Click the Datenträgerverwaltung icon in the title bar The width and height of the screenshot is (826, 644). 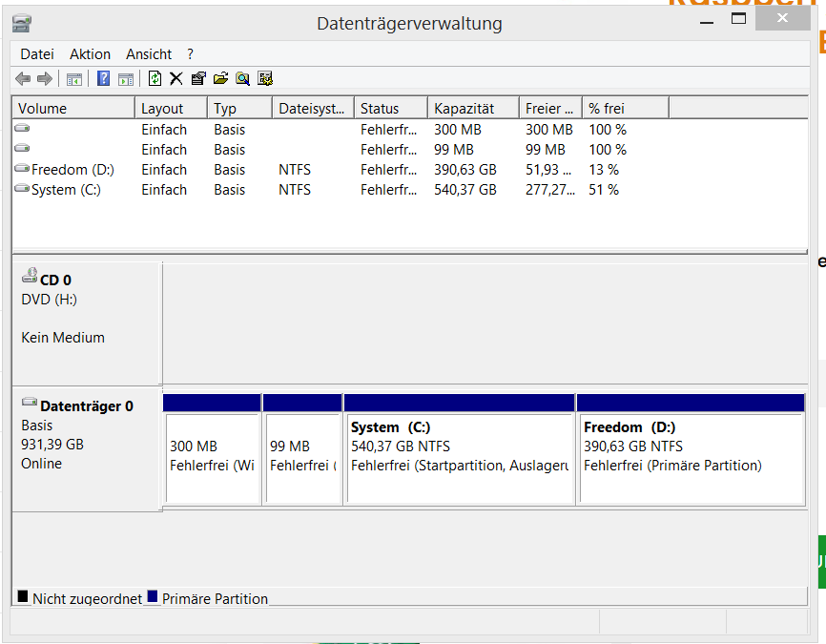coord(22,23)
